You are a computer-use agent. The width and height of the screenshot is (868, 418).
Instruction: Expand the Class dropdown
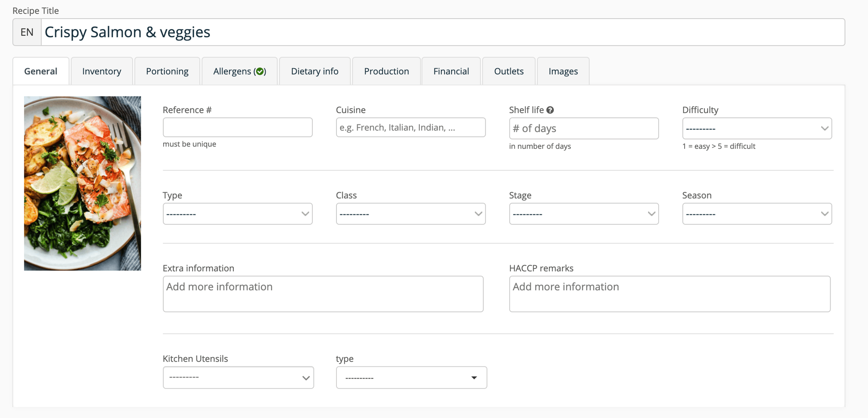click(410, 214)
